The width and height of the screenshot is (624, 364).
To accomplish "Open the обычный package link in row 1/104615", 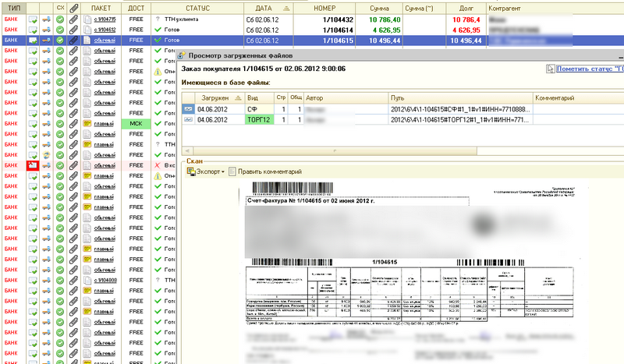I will click(105, 41).
